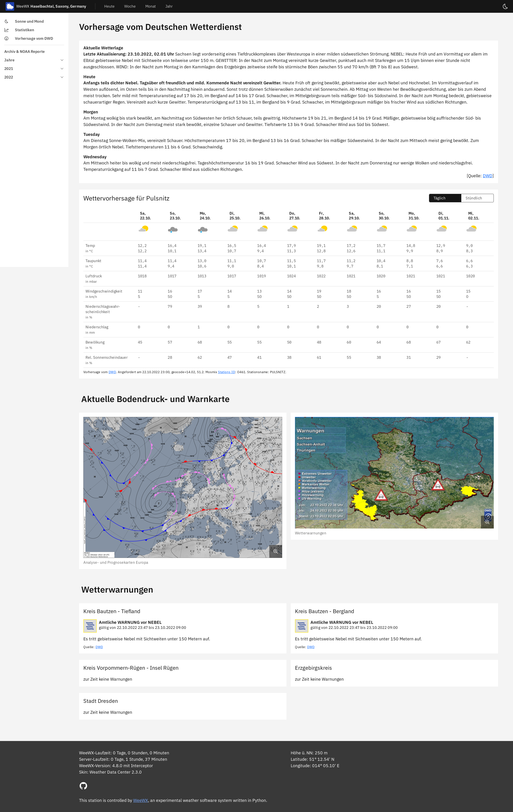
Task: Follow the Stations ID link
Action: tap(226, 372)
